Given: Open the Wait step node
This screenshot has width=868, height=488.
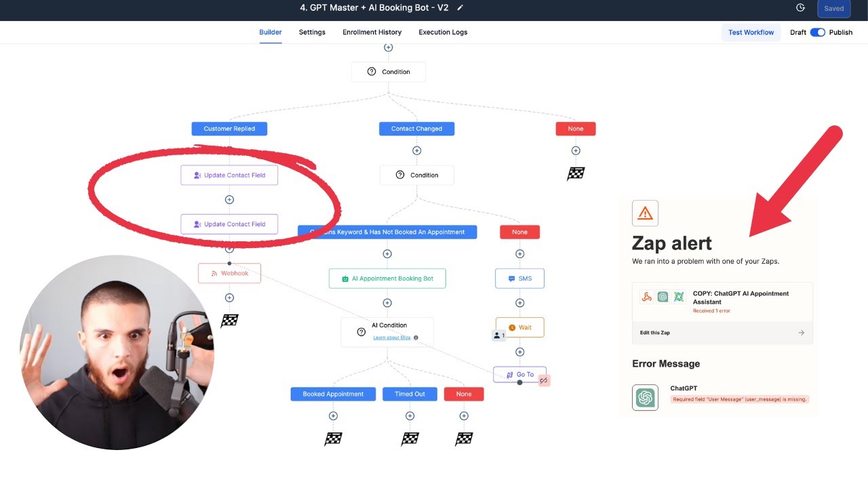Looking at the screenshot, I should (519, 327).
